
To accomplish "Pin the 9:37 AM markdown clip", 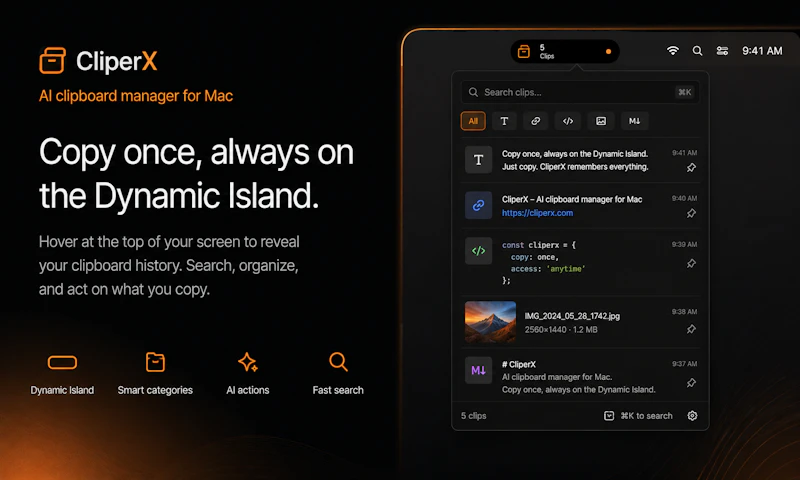I will (691, 383).
